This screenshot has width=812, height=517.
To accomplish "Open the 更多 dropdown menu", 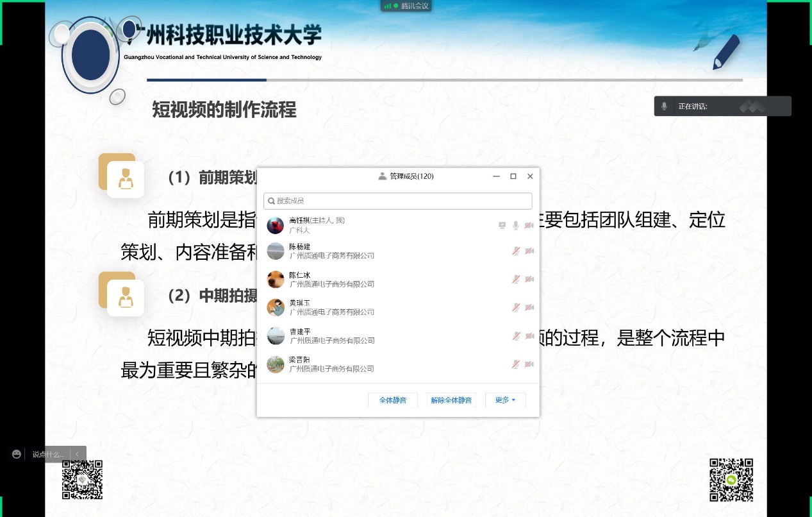I will [x=505, y=400].
